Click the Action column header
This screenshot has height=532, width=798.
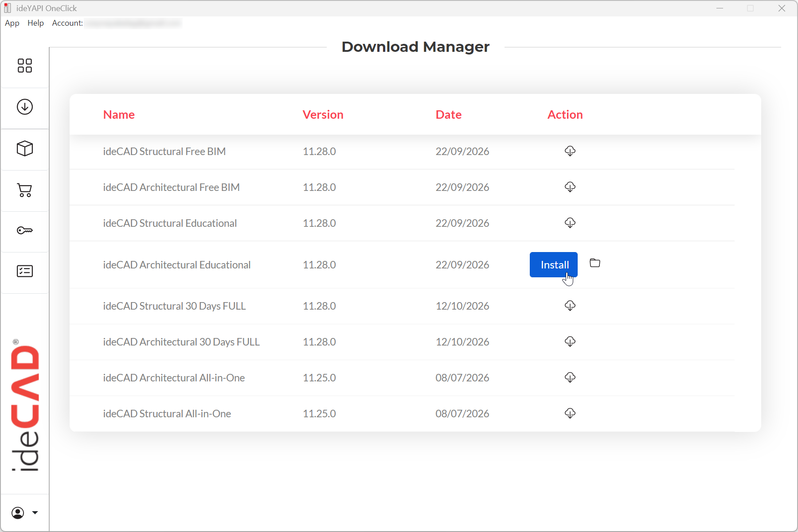(565, 114)
